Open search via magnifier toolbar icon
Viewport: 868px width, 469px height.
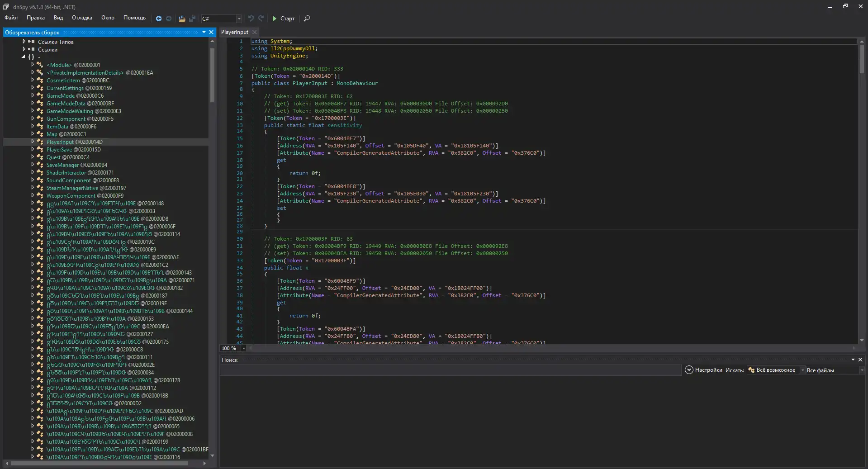pos(307,19)
